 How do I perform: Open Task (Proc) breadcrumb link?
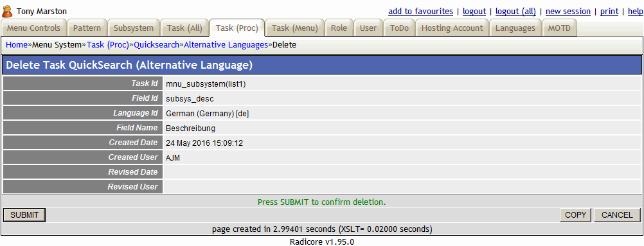coord(107,45)
